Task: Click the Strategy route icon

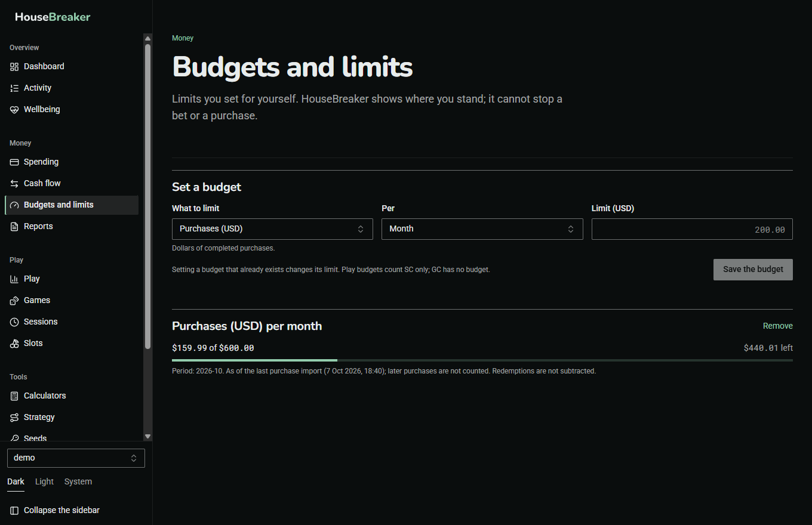Action: pyautogui.click(x=14, y=417)
